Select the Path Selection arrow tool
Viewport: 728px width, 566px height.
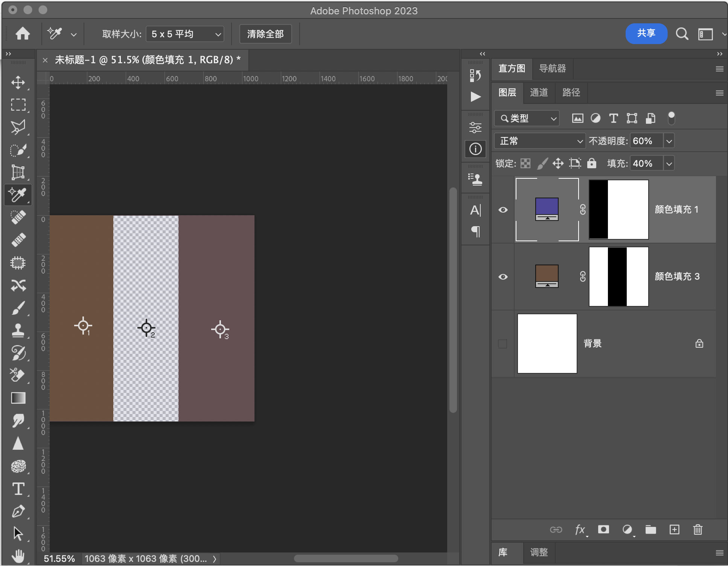coord(18,534)
